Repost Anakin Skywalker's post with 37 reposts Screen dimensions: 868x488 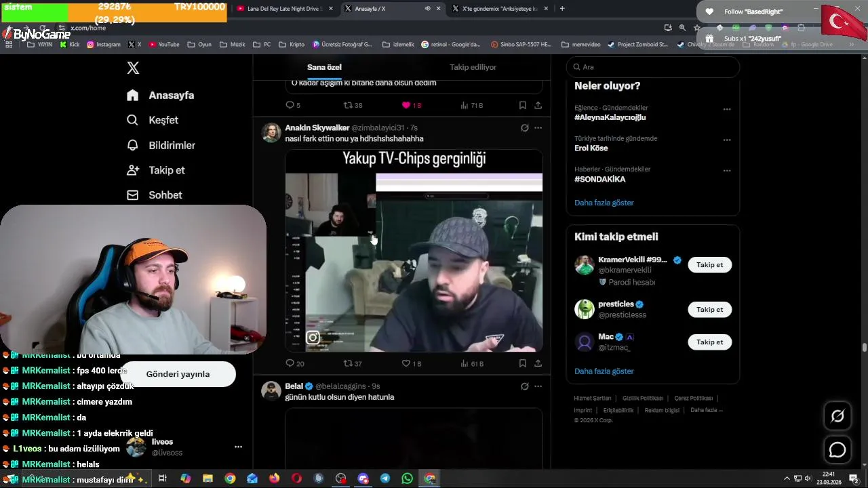[353, 363]
